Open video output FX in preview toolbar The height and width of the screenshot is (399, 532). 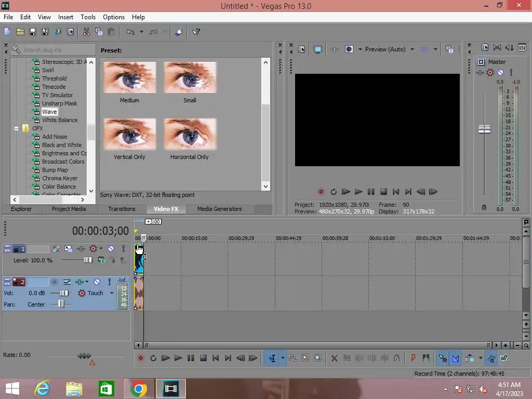pos(334,49)
